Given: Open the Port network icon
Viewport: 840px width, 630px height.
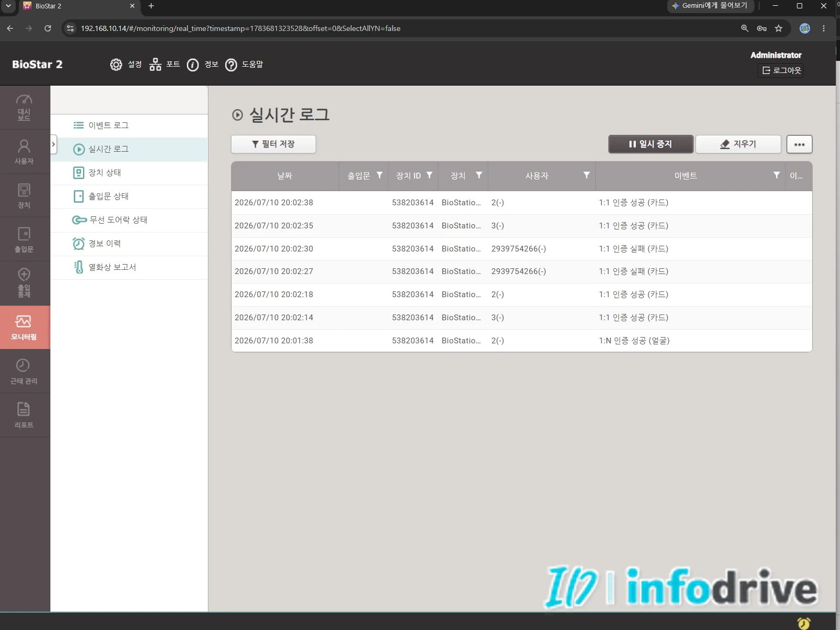Looking at the screenshot, I should (155, 65).
